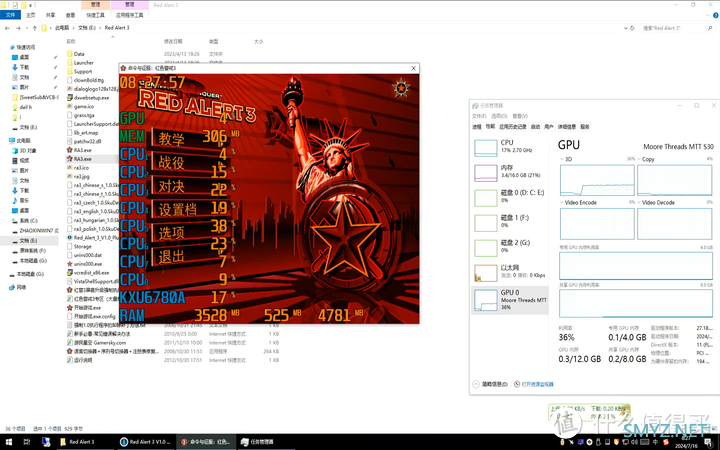Select the 开始游戏.exe star icon
720x450 pixels.
click(x=70, y=308)
